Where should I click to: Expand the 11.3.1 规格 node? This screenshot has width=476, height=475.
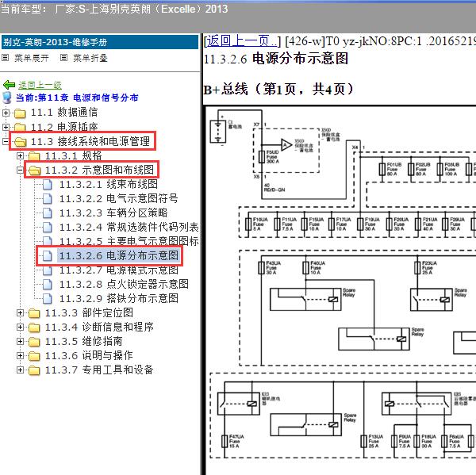point(20,156)
